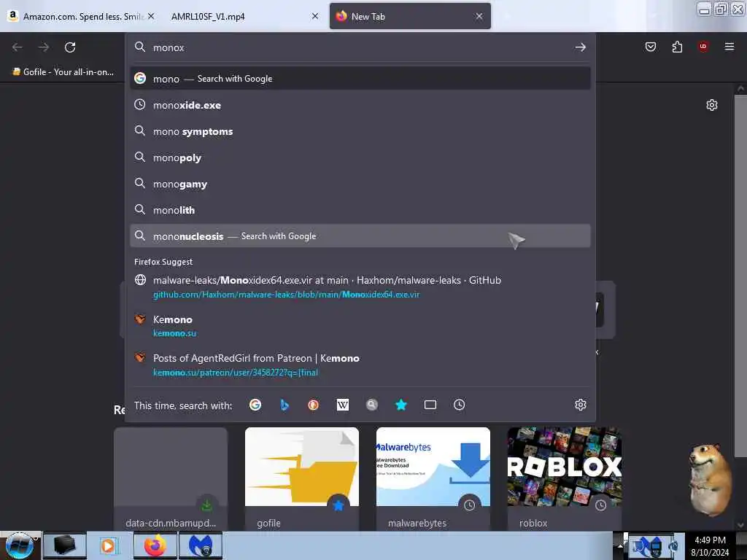Open the Monoxidex64.exe.vir GitHub suggestion
747x560 pixels.
click(360, 287)
